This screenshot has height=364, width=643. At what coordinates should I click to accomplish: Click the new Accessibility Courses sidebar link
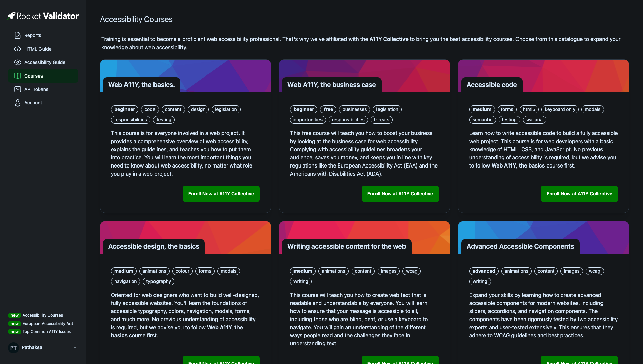[43, 315]
